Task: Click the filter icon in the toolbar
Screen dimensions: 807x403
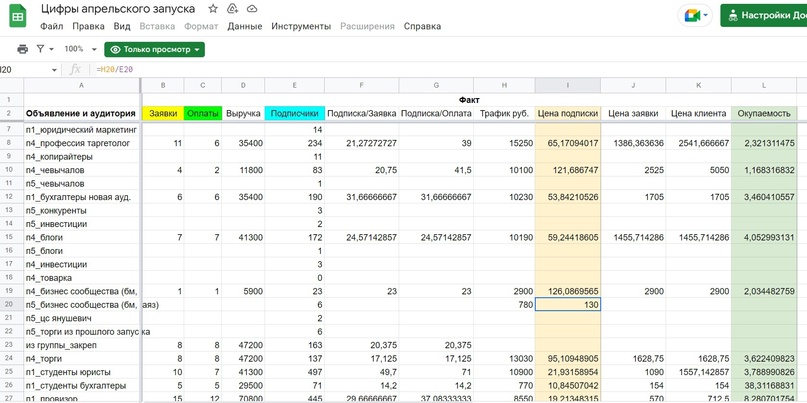Action: [40, 49]
